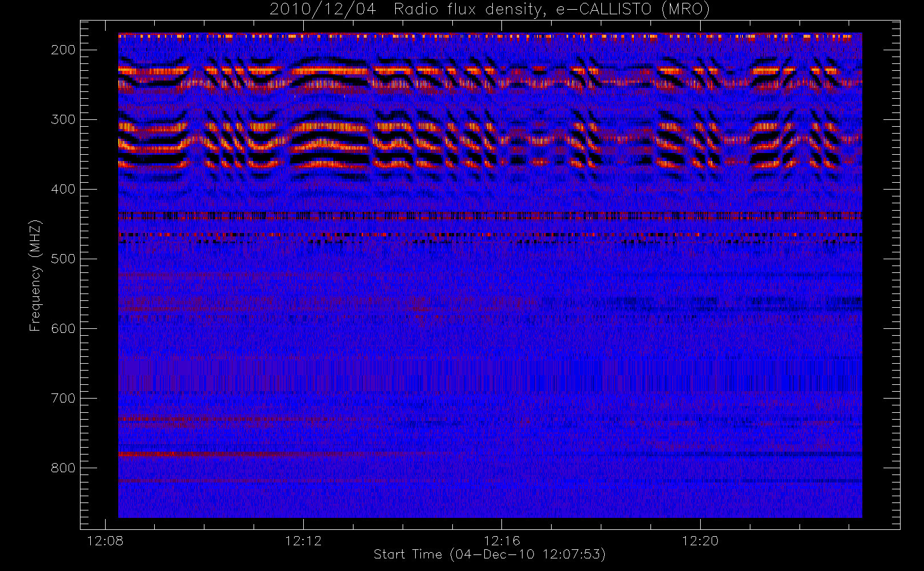Click the 12:16 time tick label

click(x=502, y=541)
